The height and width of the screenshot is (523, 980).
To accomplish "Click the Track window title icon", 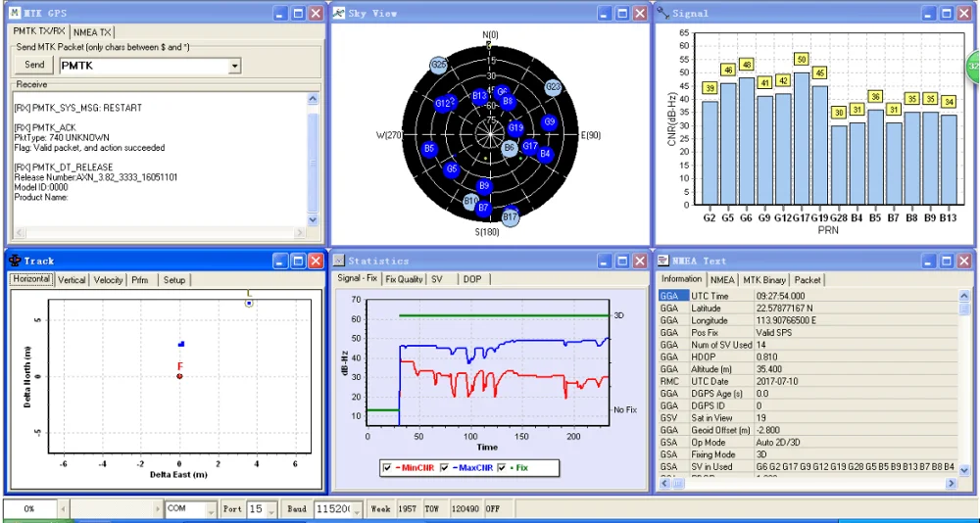I will click(15, 261).
